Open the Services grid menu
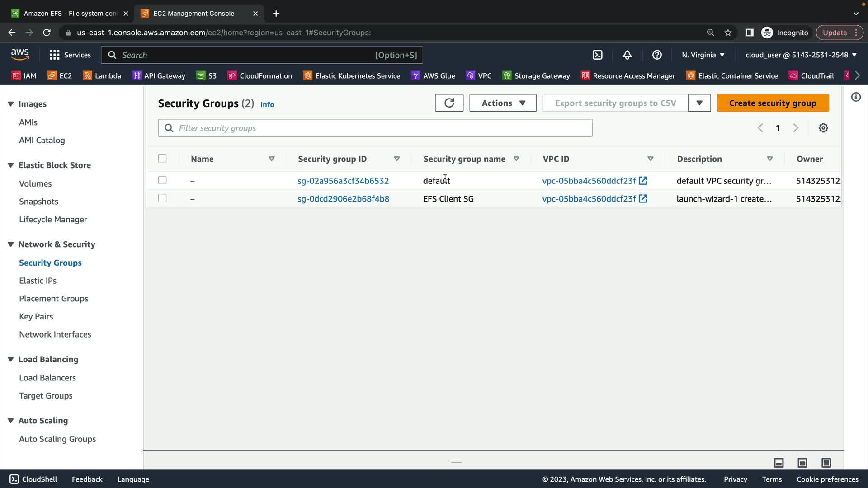The height and width of the screenshot is (488, 868). pos(70,55)
